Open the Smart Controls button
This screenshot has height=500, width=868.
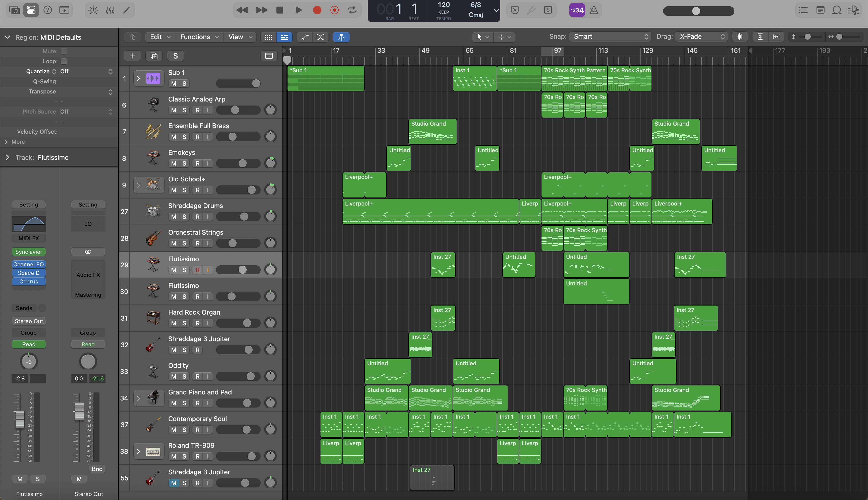click(x=93, y=10)
